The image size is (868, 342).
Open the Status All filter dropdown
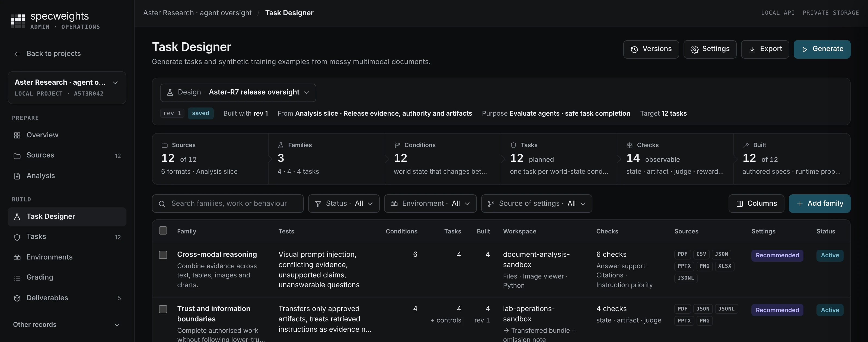coord(344,203)
